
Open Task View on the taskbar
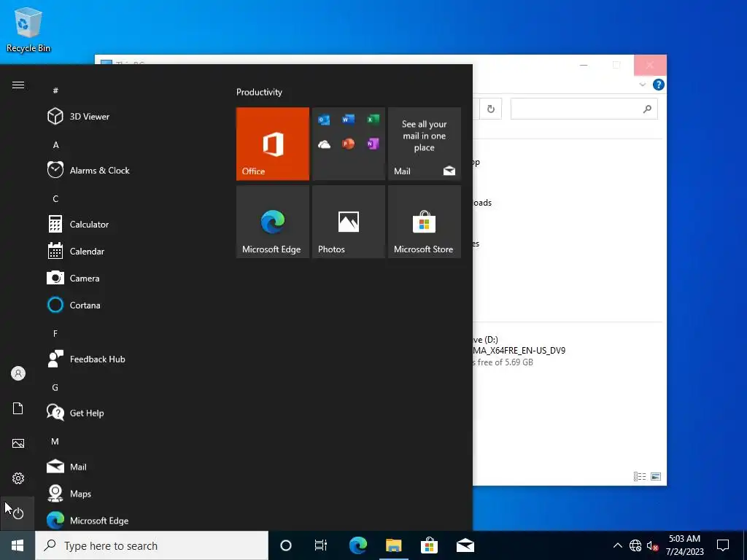[321, 545]
